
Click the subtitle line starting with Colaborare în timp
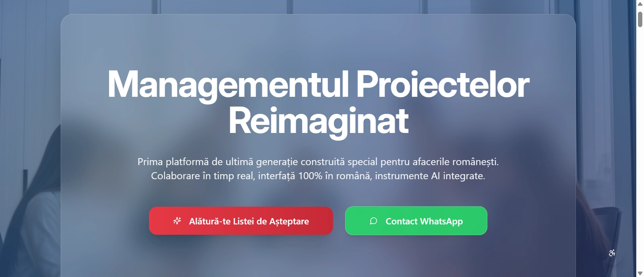click(x=318, y=176)
